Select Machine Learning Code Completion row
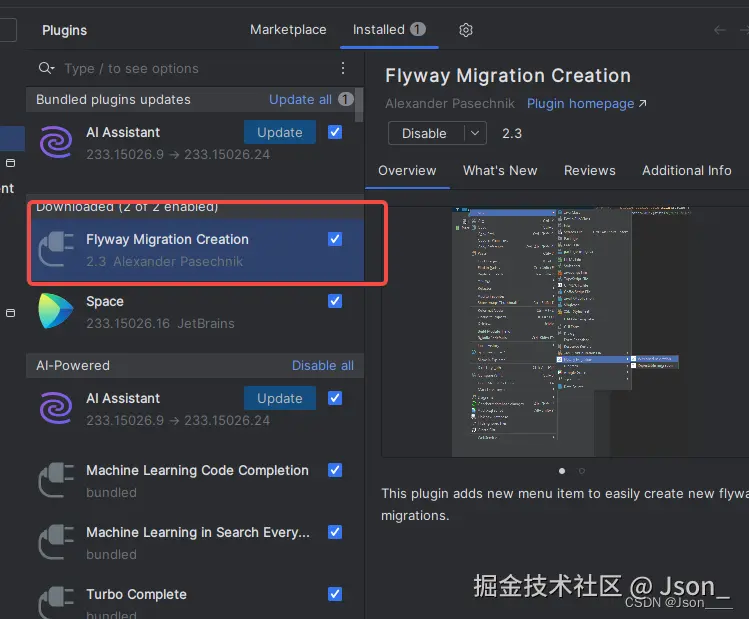 click(195, 481)
